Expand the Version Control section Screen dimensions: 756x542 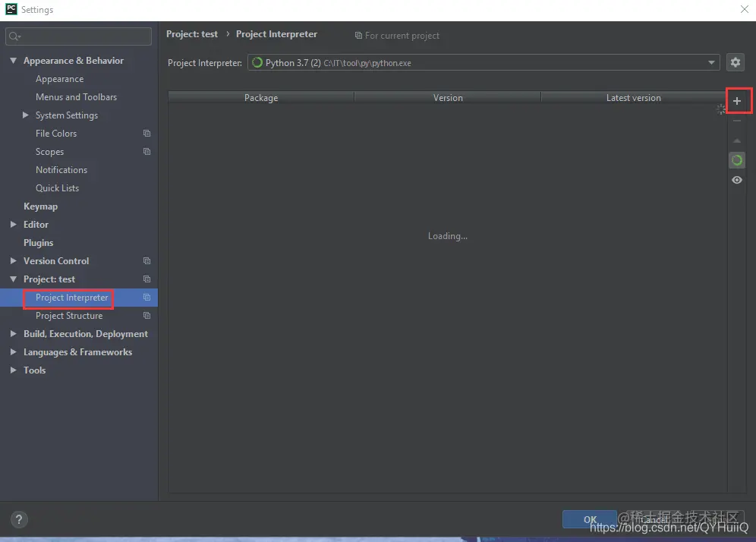[x=14, y=260]
